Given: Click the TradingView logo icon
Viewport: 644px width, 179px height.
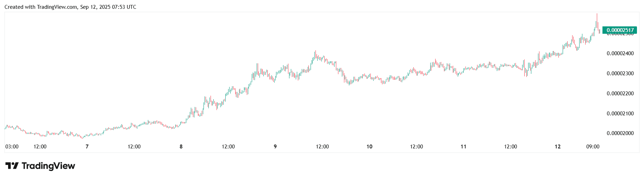Looking at the screenshot, I should click(x=12, y=166).
